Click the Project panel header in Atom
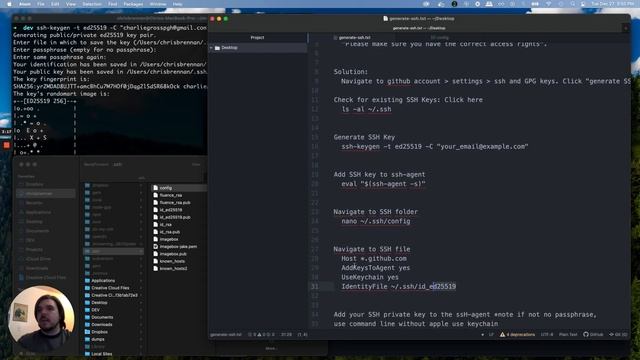 (257, 38)
